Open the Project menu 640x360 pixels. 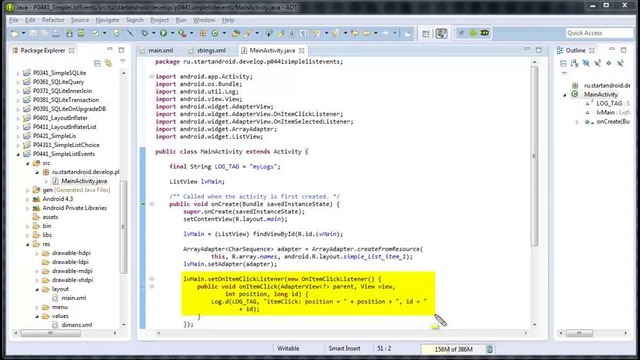point(159,20)
